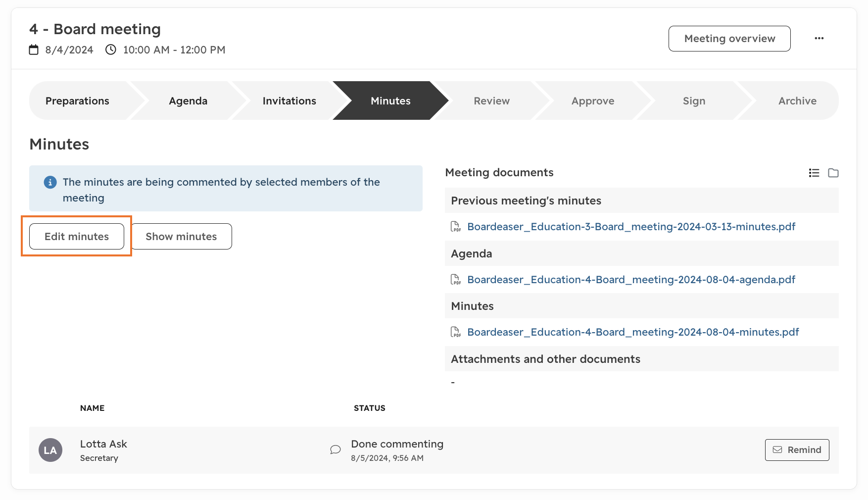Open the 2024-03-13 minutes PDF link

[631, 227]
